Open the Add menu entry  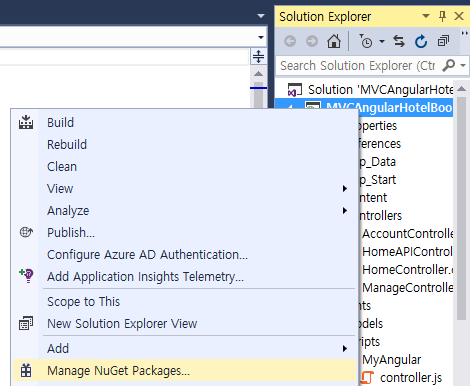(184, 348)
